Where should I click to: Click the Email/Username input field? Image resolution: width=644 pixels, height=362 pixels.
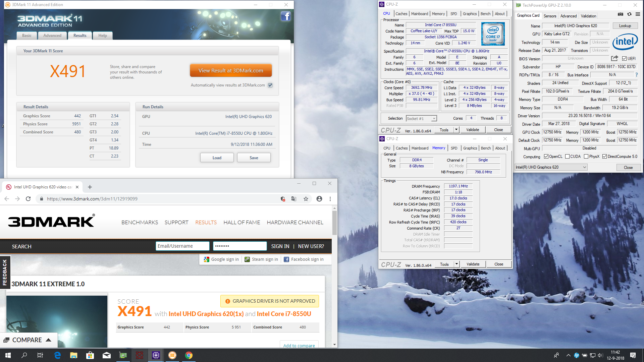click(182, 246)
